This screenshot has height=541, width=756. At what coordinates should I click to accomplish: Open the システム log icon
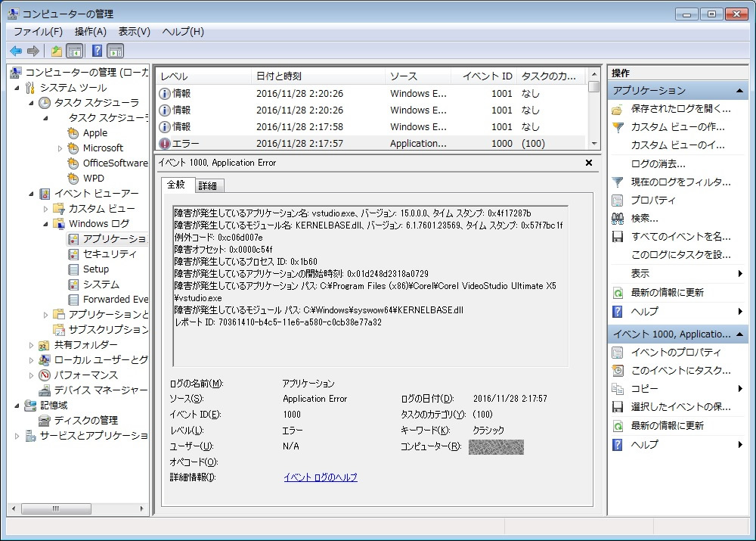pos(73,284)
